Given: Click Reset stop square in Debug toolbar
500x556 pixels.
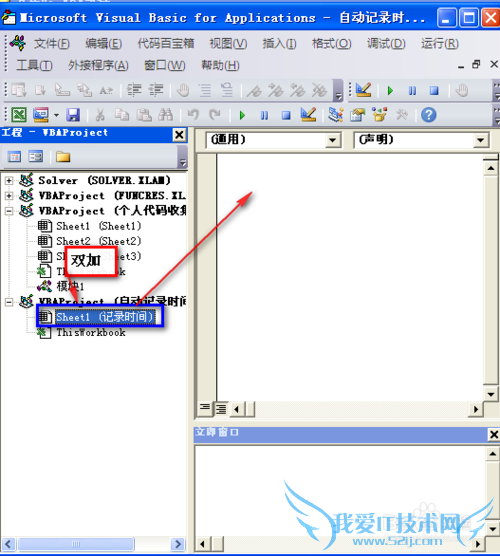Looking at the screenshot, I should pyautogui.click(x=434, y=91).
